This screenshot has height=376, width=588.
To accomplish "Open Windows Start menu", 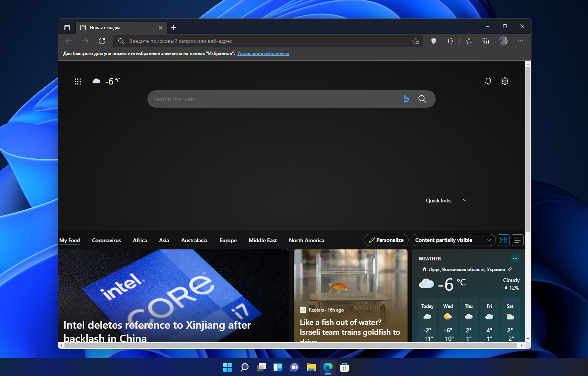I will point(227,367).
